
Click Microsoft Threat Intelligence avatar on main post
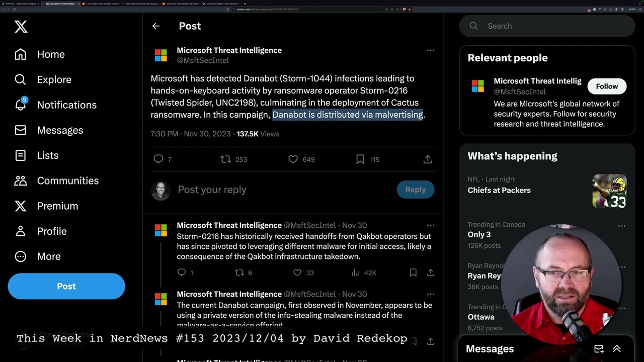pyautogui.click(x=161, y=55)
